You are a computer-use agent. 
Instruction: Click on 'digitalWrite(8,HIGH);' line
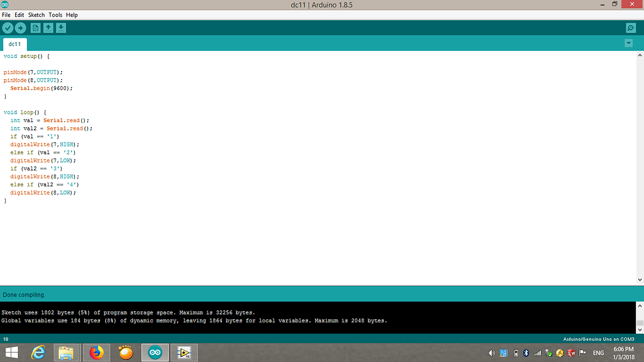[x=45, y=176]
